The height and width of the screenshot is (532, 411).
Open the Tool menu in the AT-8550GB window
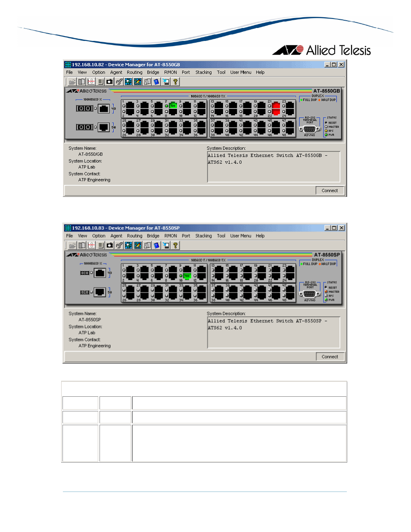(x=221, y=72)
